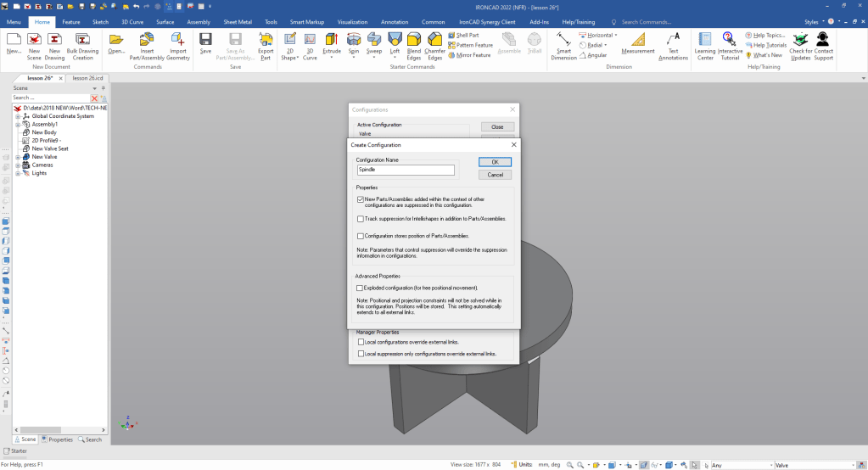Click Bulk Drawing Creation icon
The image size is (868, 470).
click(83, 40)
